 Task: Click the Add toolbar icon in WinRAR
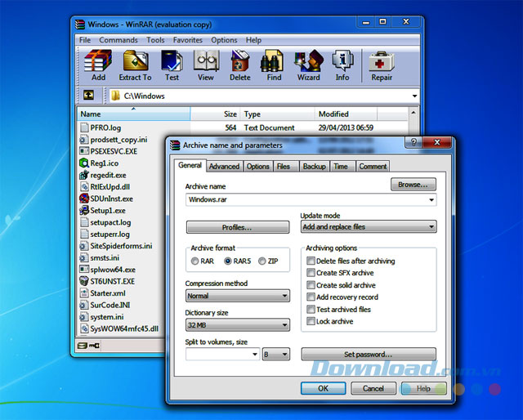pos(98,65)
